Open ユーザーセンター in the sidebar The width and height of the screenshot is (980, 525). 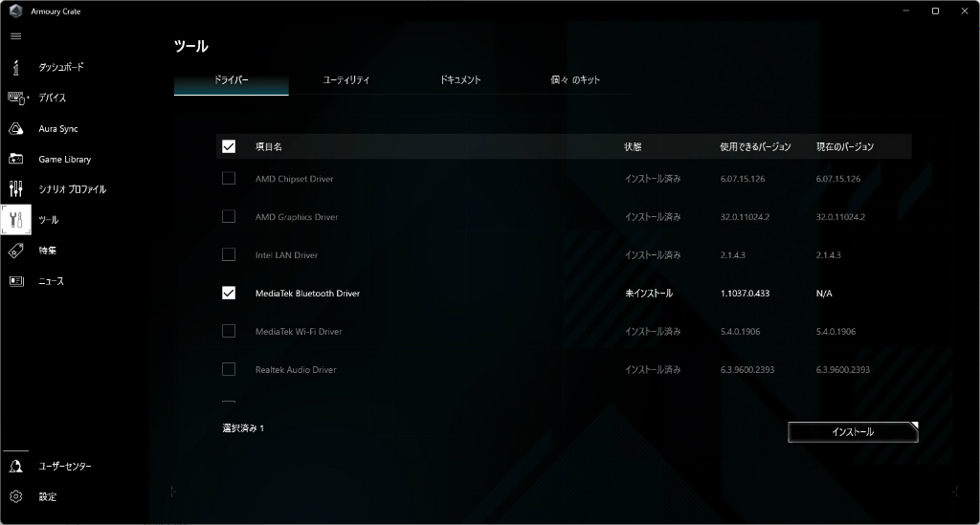[65, 466]
